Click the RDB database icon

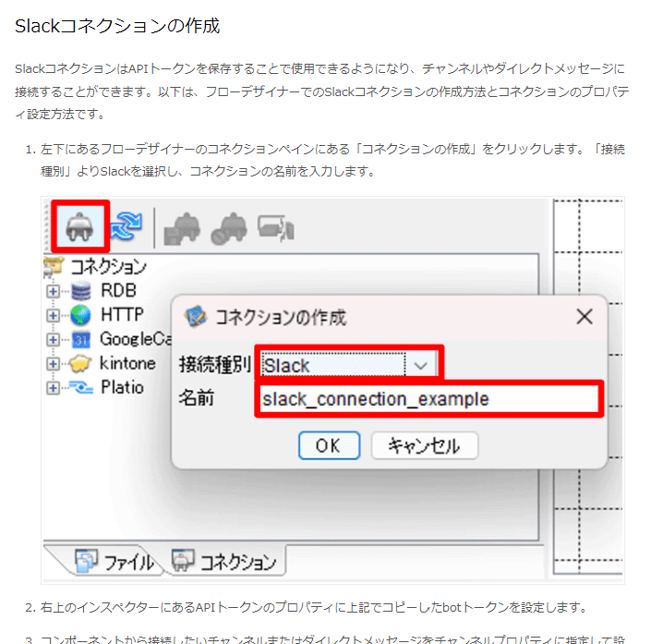click(x=81, y=291)
